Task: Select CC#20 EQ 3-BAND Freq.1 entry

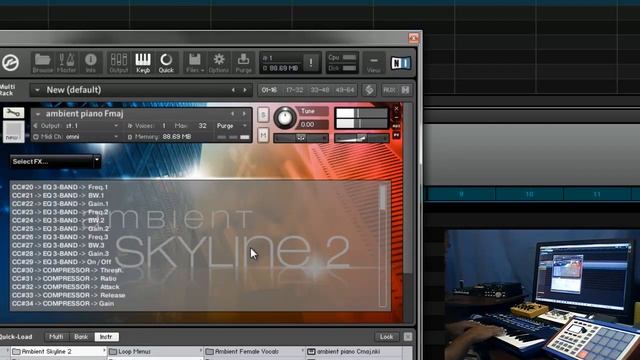Action: coord(60,187)
